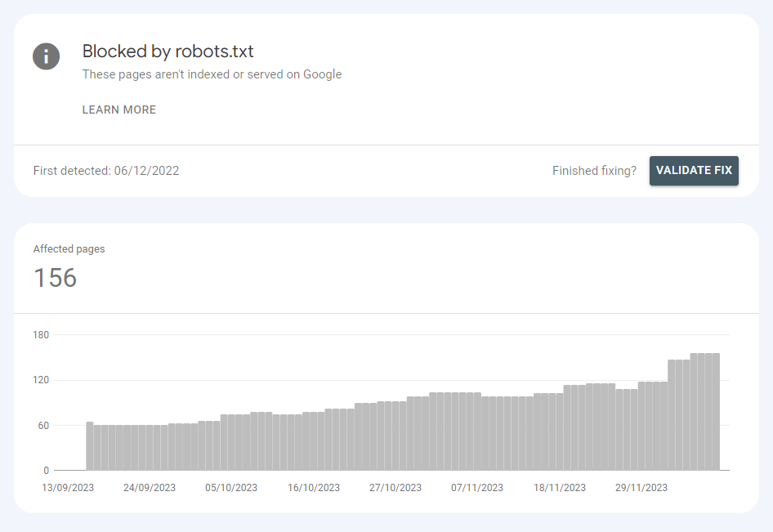Select the 60 gridline label
This screenshot has height=532, width=773.
42,425
